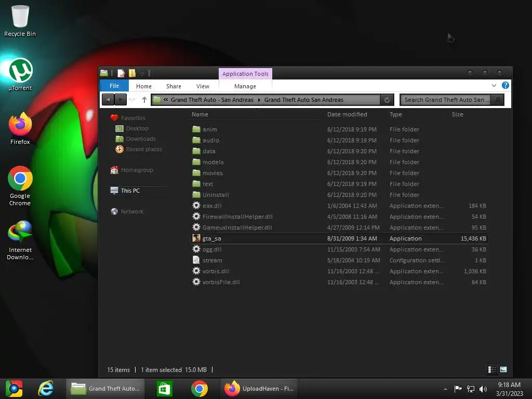This screenshot has height=399, width=532.
Task: Launch the µTorrent desktop icon
Action: (x=20, y=74)
